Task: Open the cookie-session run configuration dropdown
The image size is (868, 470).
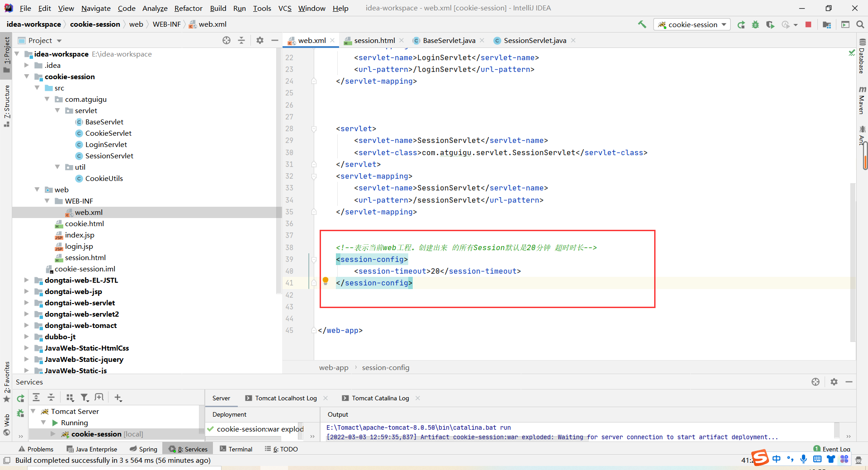Action: 692,24
